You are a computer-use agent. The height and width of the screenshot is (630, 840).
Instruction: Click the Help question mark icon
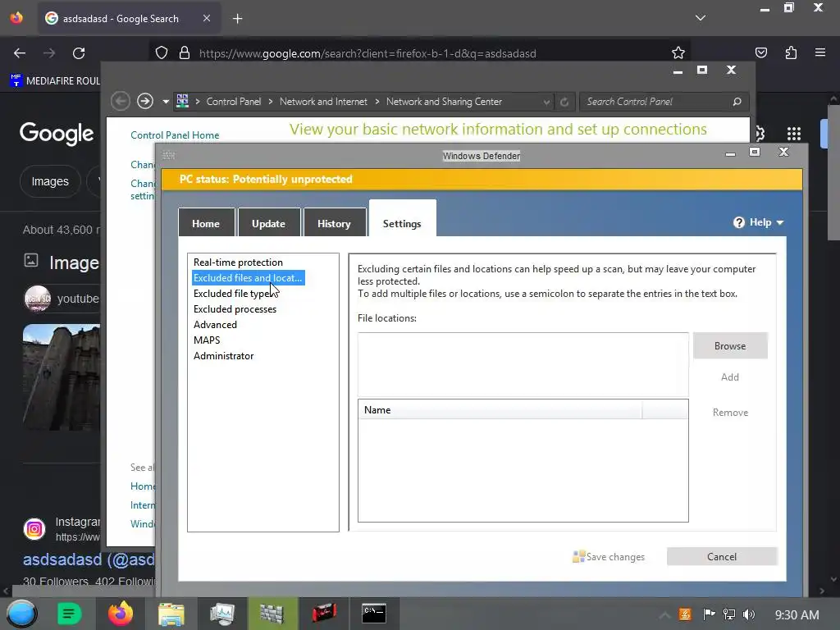[739, 222]
